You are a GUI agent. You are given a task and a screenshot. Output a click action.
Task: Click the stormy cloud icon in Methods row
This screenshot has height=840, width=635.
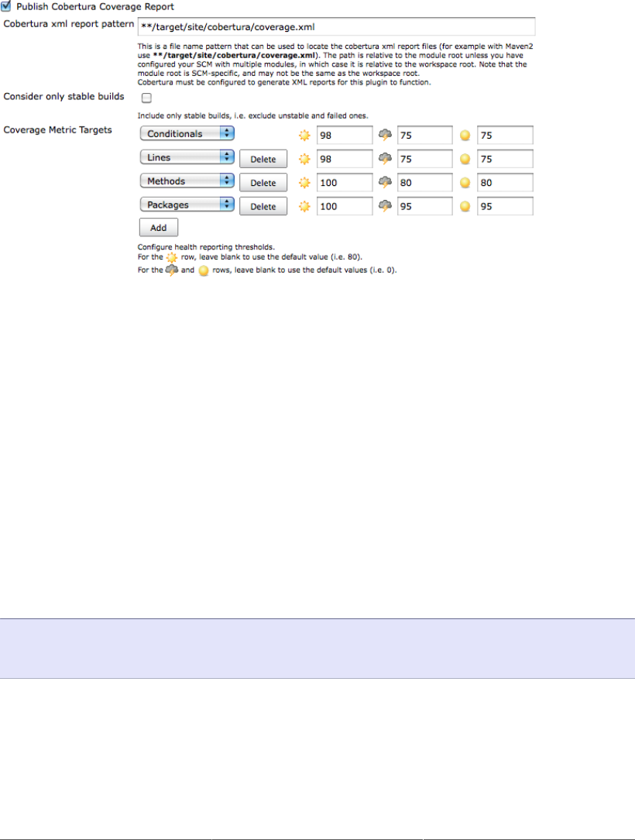coord(385,182)
